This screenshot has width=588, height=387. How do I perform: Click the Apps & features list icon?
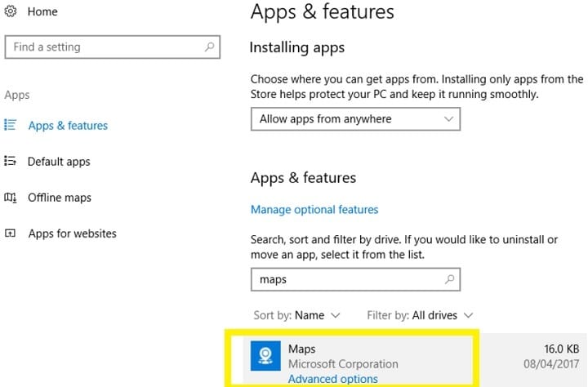pos(10,125)
